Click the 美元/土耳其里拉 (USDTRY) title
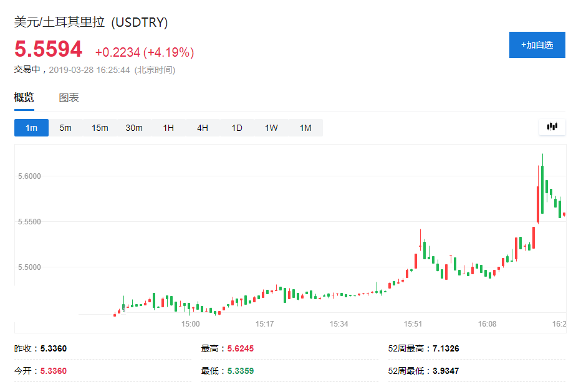 coord(91,22)
